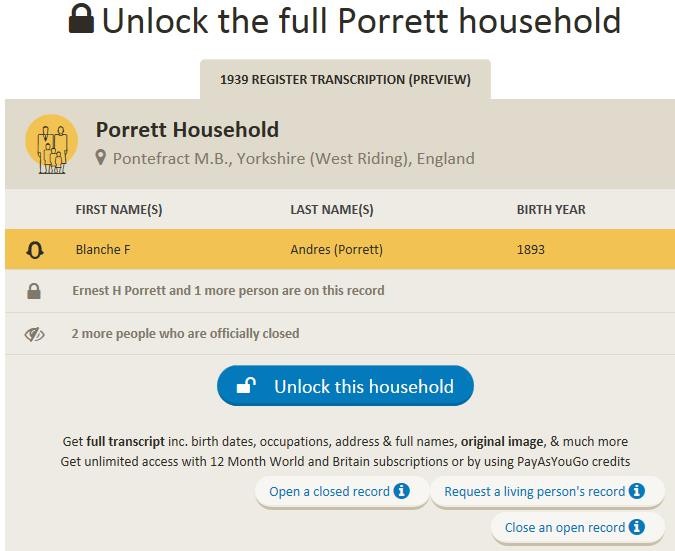
Task: Open a closed record link
Action: (x=329, y=491)
